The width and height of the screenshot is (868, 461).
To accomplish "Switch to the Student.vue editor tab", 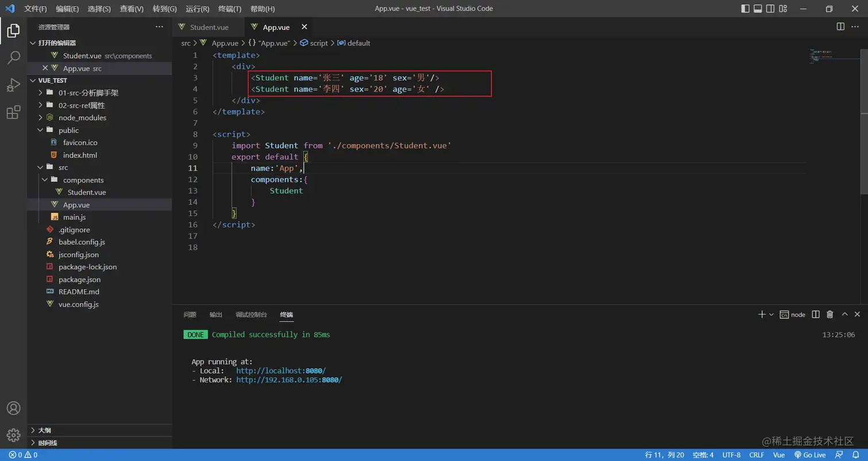I will click(208, 27).
